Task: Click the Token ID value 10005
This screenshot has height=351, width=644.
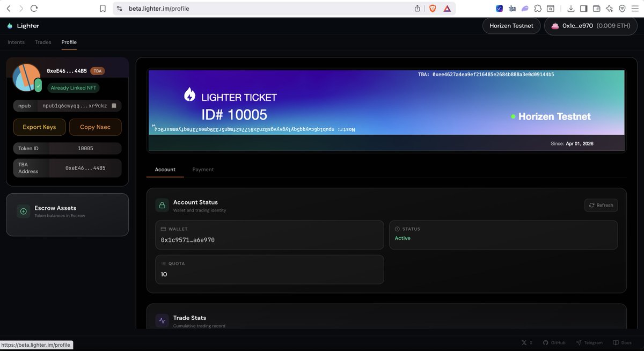Action: (x=85, y=149)
